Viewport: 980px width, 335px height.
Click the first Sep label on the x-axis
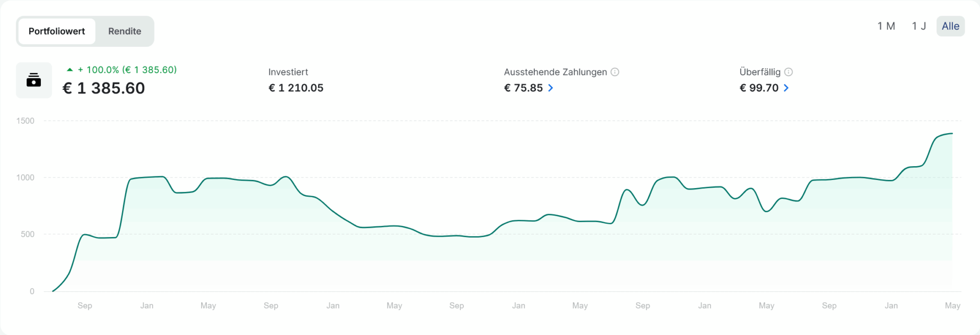click(x=85, y=305)
